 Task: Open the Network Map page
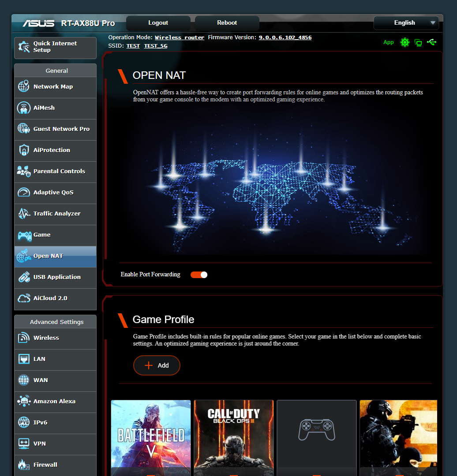point(55,87)
